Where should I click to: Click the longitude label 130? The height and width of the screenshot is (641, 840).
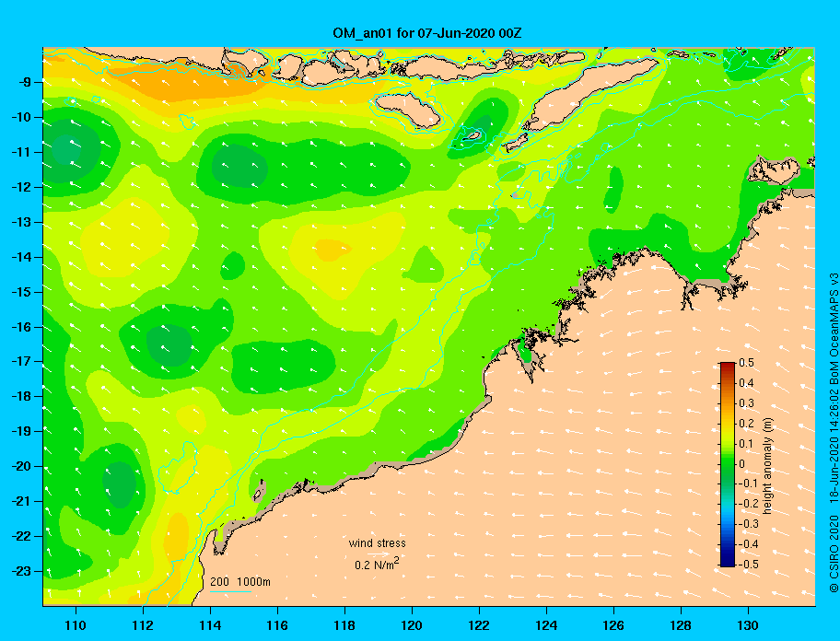tap(748, 625)
